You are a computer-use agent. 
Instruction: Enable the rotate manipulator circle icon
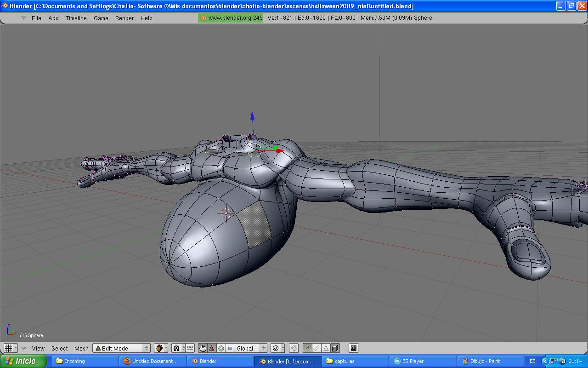[221, 348]
